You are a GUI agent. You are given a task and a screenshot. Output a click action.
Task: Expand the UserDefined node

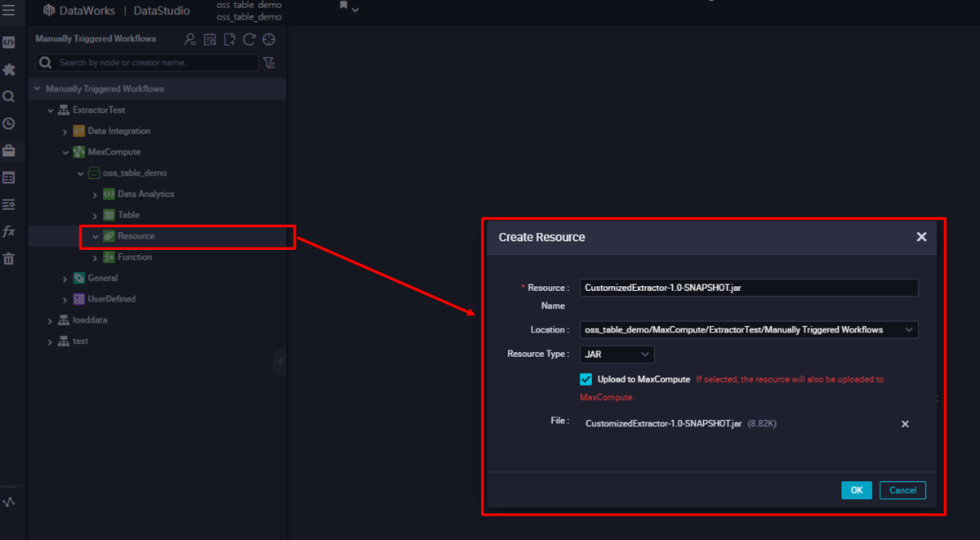tap(65, 300)
